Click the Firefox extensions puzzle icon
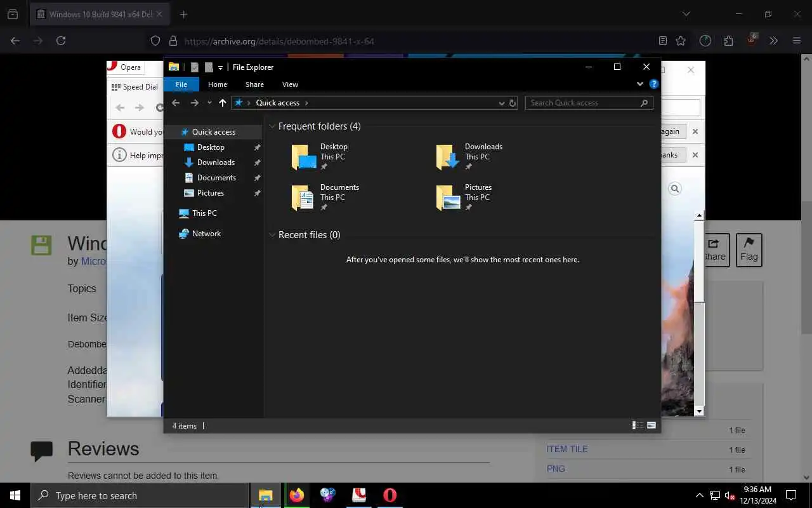Viewport: 812px width, 508px height. tap(728, 41)
